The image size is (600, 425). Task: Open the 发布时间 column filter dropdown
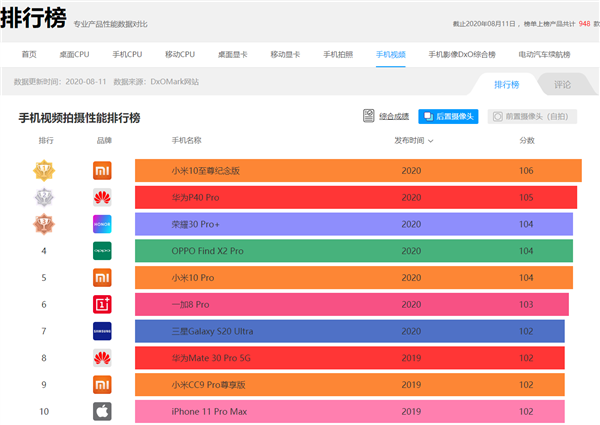click(412, 141)
